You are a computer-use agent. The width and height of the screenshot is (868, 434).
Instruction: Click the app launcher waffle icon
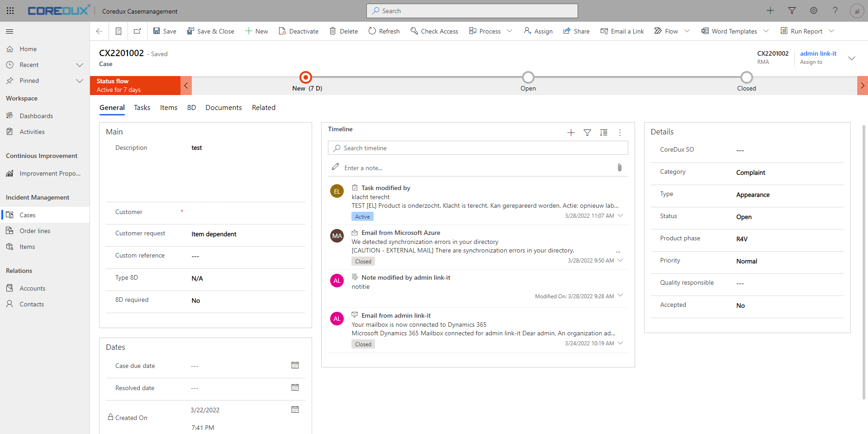click(x=10, y=11)
